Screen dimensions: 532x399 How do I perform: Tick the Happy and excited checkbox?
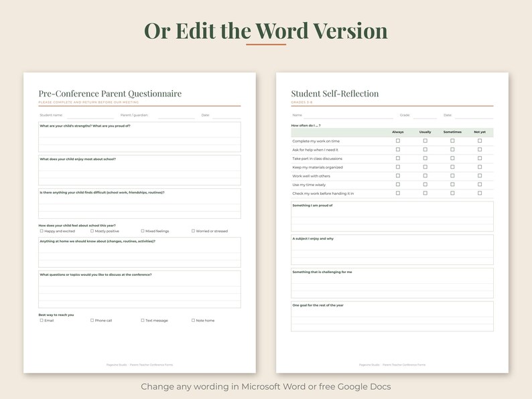42,231
